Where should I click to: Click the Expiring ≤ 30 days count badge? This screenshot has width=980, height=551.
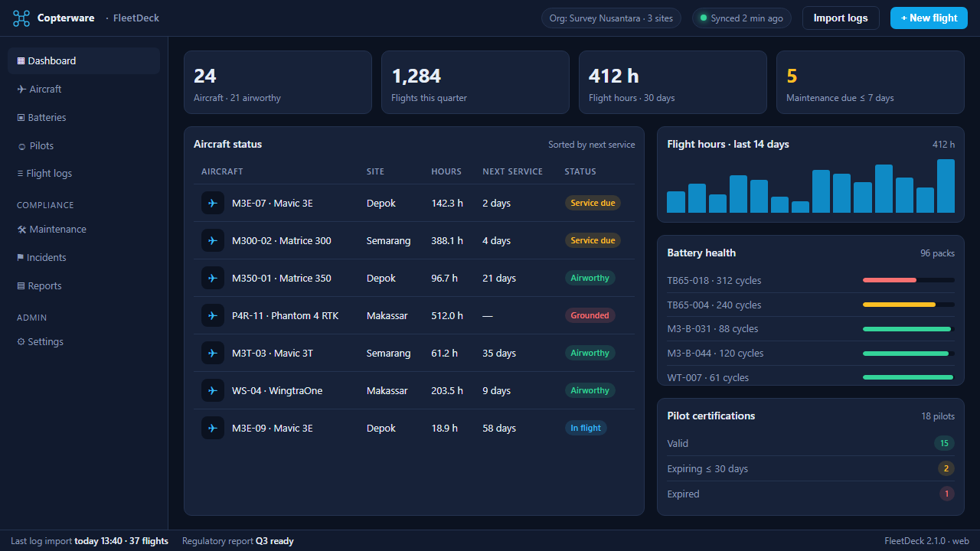coord(946,469)
